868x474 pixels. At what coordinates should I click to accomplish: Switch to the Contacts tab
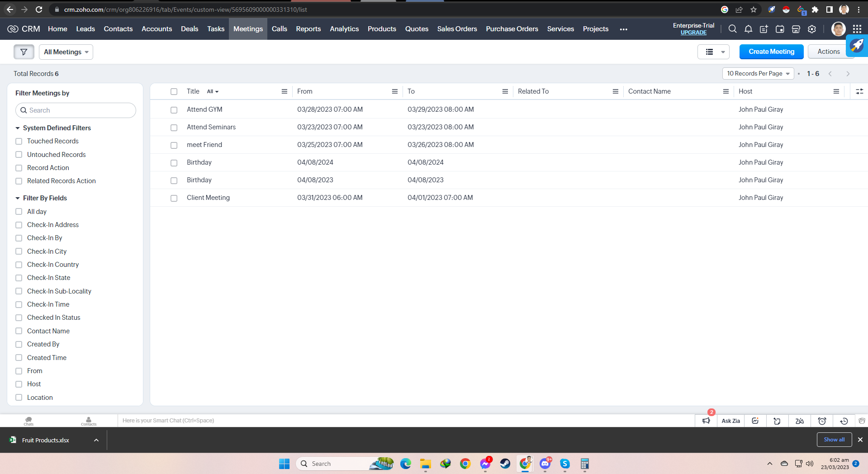click(x=118, y=29)
